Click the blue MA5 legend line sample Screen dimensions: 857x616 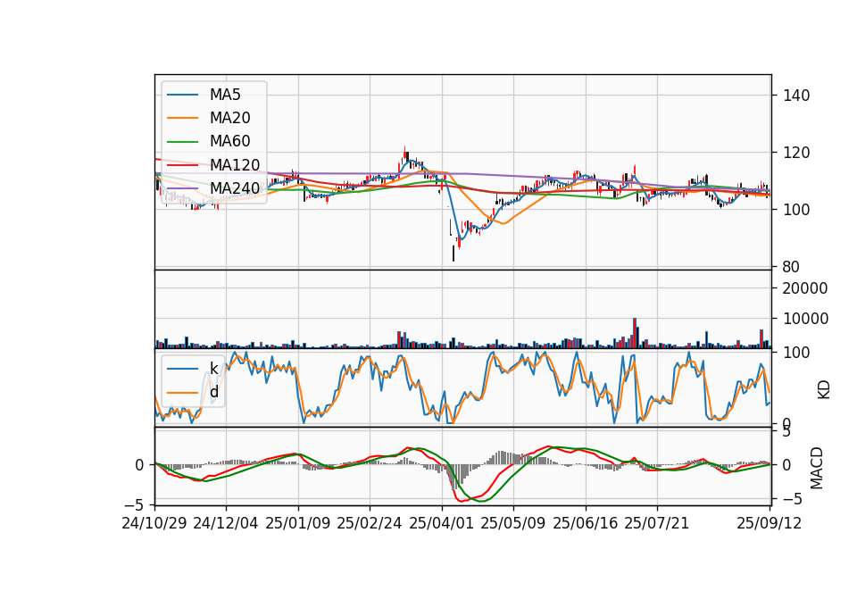[182, 95]
